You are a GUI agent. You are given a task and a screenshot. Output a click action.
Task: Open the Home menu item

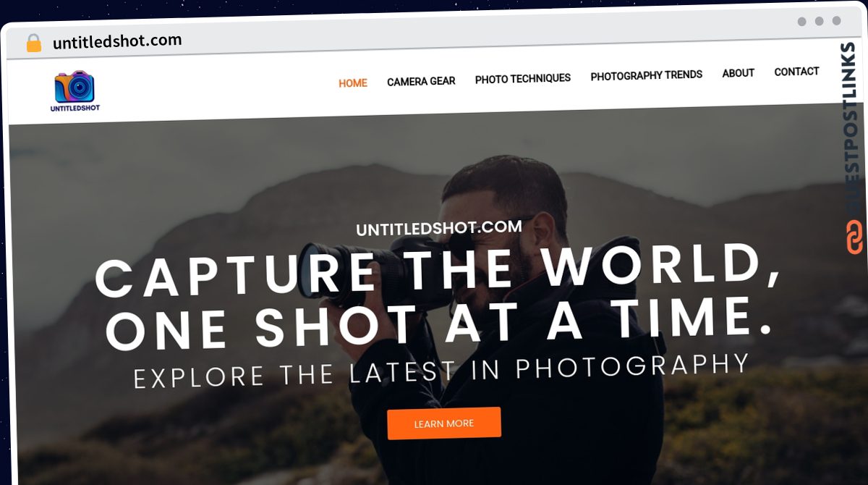pyautogui.click(x=353, y=83)
